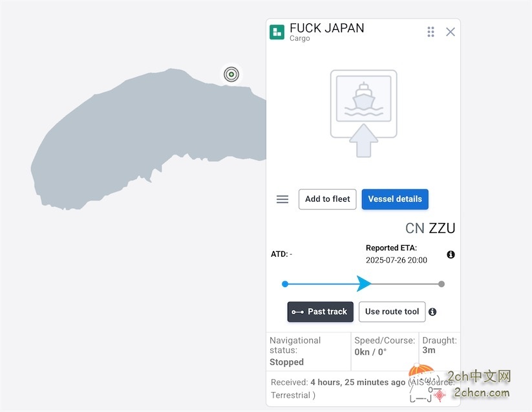
Task: Click the Stopped navigational status text
Action: [286, 362]
